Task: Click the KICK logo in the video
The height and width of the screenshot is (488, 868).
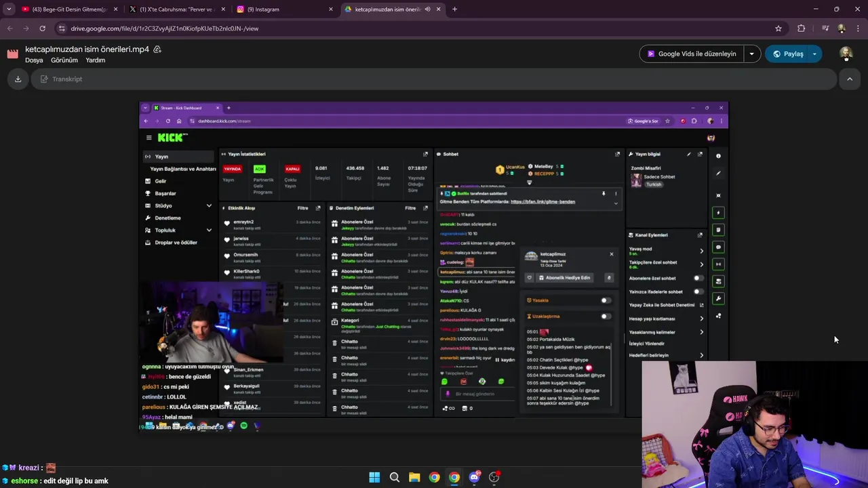Action: click(x=172, y=138)
